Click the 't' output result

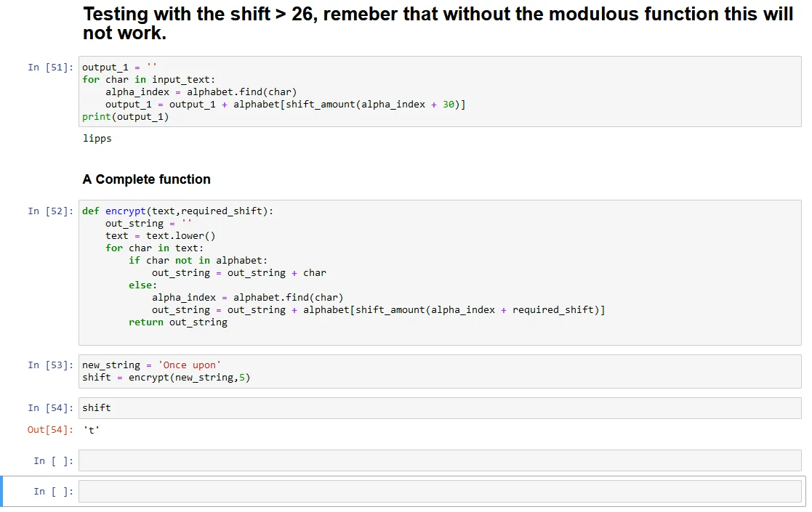[x=91, y=430]
